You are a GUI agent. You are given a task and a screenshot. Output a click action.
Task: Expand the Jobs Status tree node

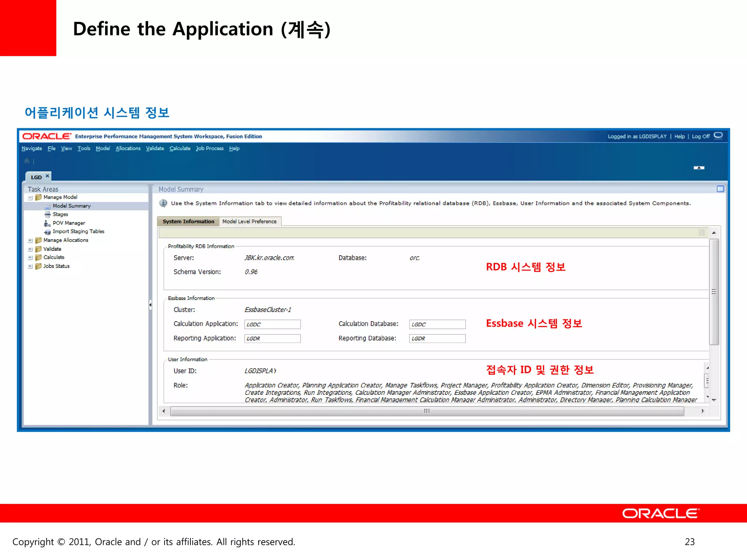(30, 267)
